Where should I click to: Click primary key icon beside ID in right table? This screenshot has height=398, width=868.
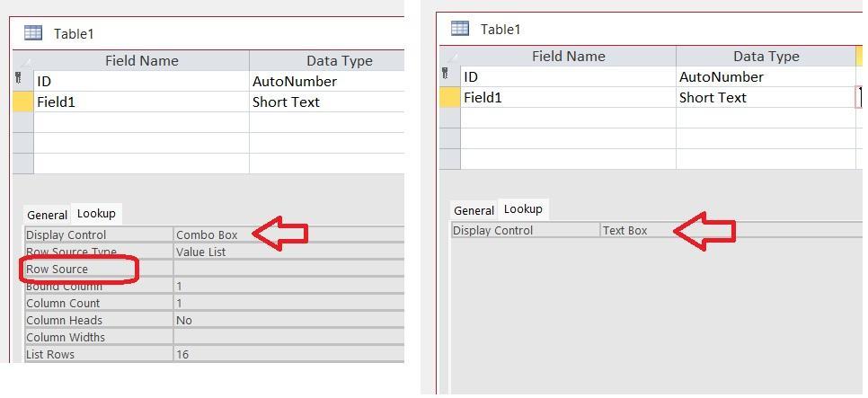coord(446,75)
